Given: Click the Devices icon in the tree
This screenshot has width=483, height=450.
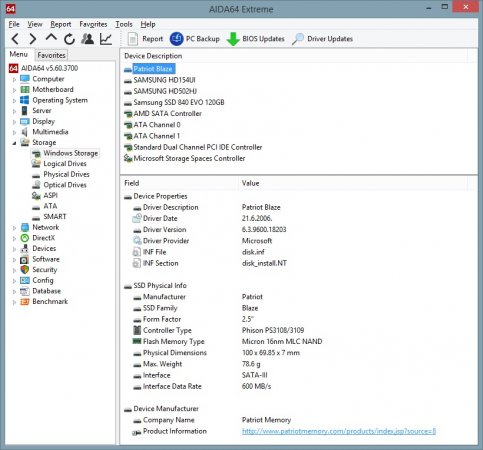Looking at the screenshot, I should point(25,249).
